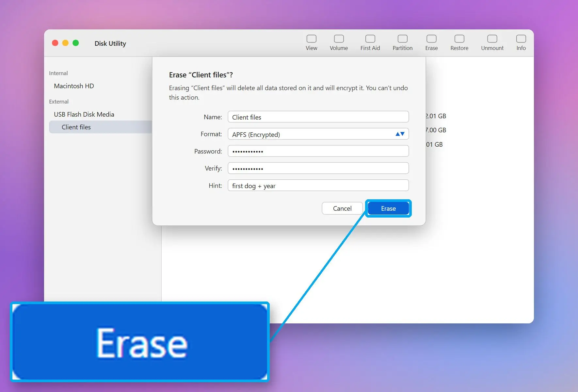Click the 7.00 GB value
The width and height of the screenshot is (578, 392).
click(x=436, y=130)
